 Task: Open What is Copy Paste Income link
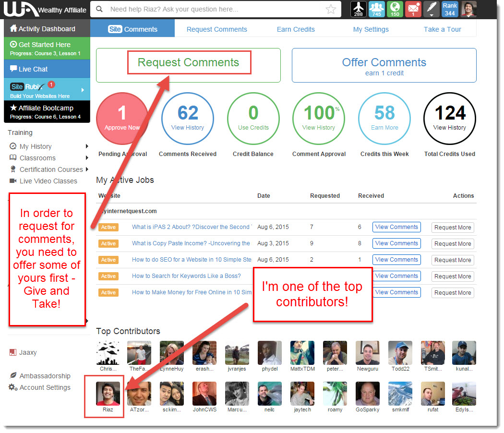click(x=191, y=243)
